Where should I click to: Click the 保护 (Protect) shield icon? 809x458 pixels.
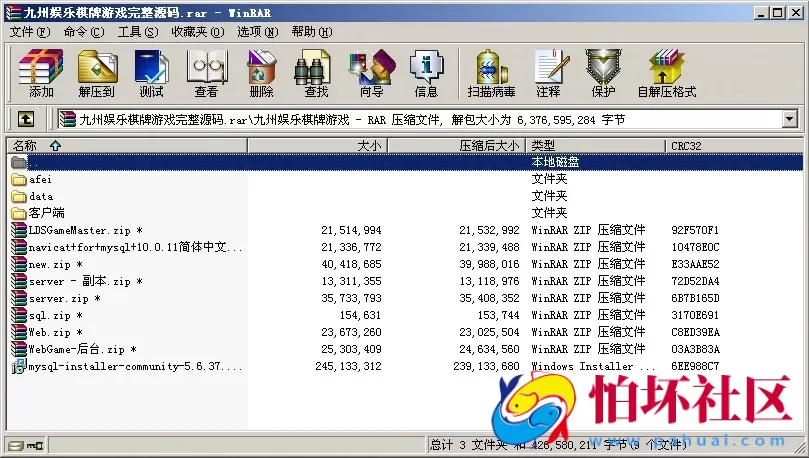pyautogui.click(x=603, y=73)
